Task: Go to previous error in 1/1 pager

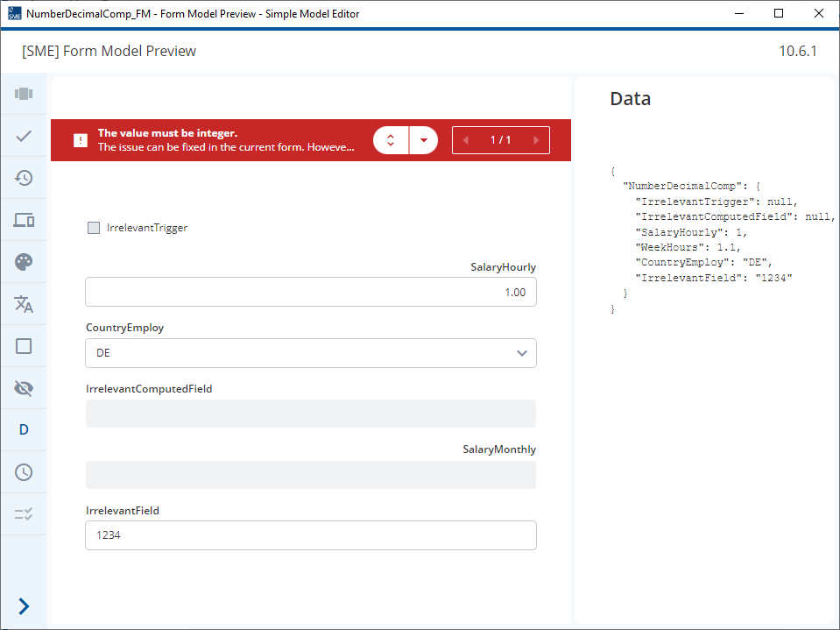Action: pyautogui.click(x=465, y=140)
